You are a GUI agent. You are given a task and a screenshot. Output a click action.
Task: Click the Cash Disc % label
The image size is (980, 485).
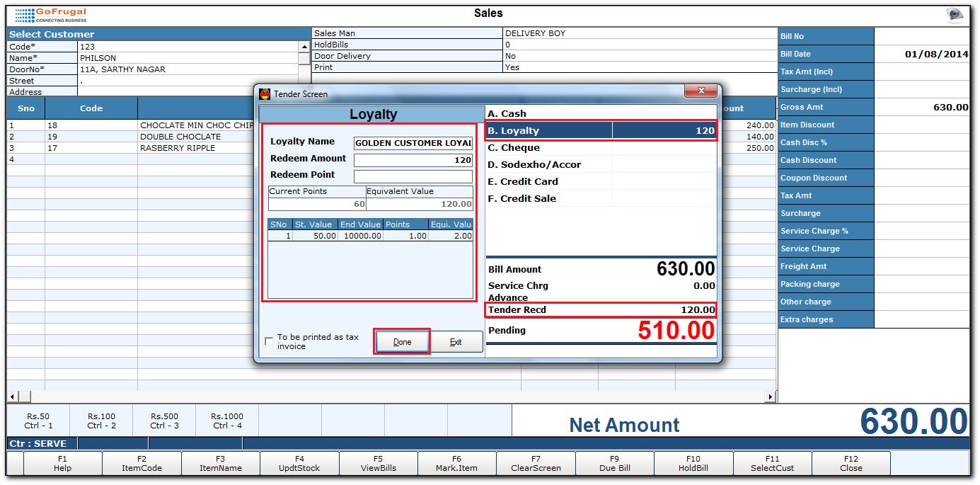pos(826,142)
